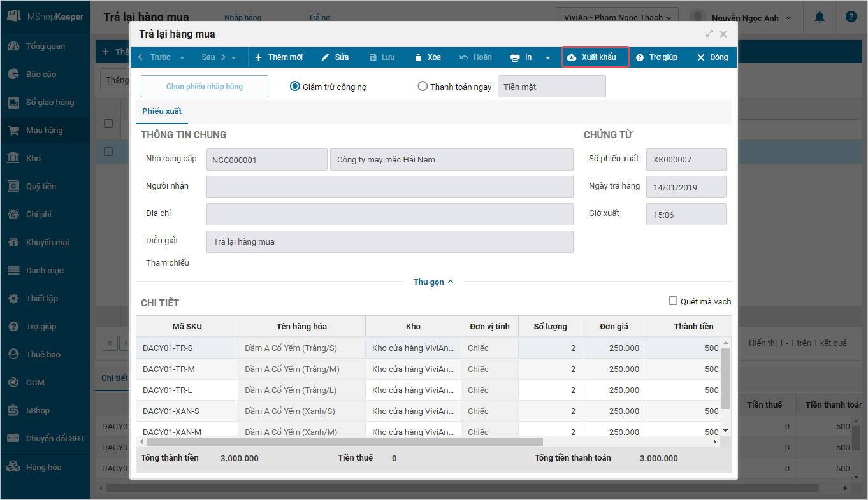Viewport: 868px width, 500px height.
Task: Click the Trợ giúp help toolbar icon
Action: pyautogui.click(x=640, y=57)
